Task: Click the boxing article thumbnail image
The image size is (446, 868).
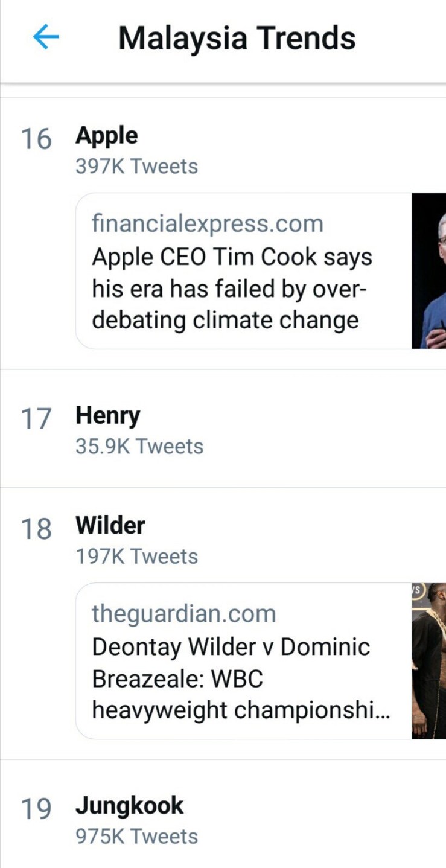Action: (429, 661)
